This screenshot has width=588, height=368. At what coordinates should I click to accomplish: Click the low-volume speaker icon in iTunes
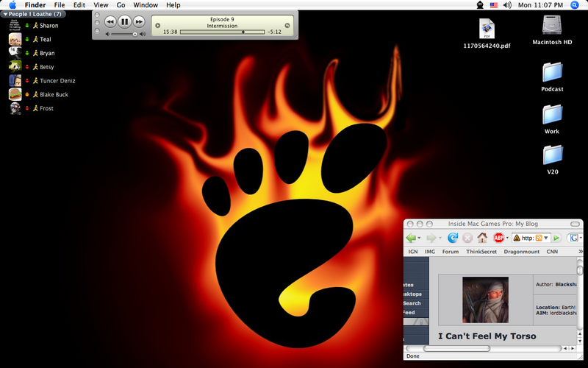[107, 34]
